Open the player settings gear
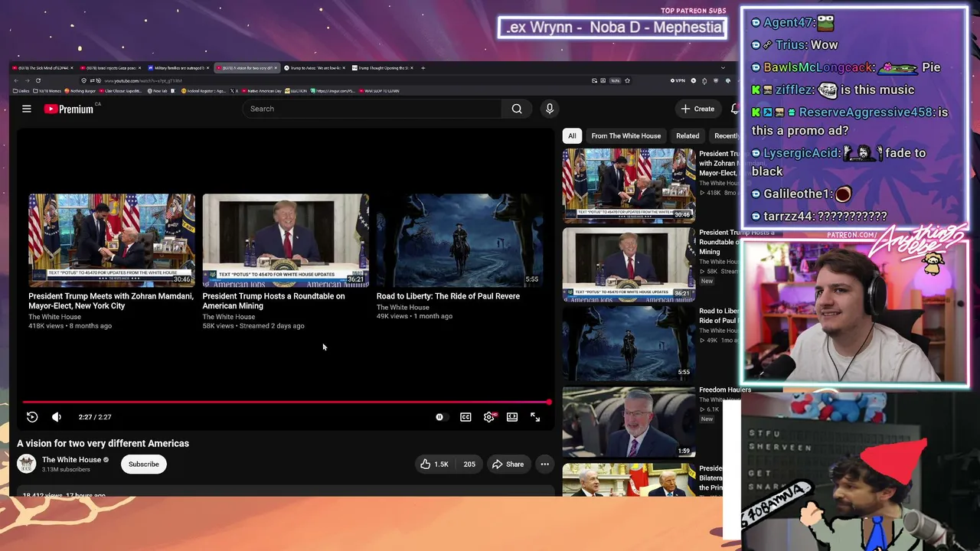 (489, 417)
